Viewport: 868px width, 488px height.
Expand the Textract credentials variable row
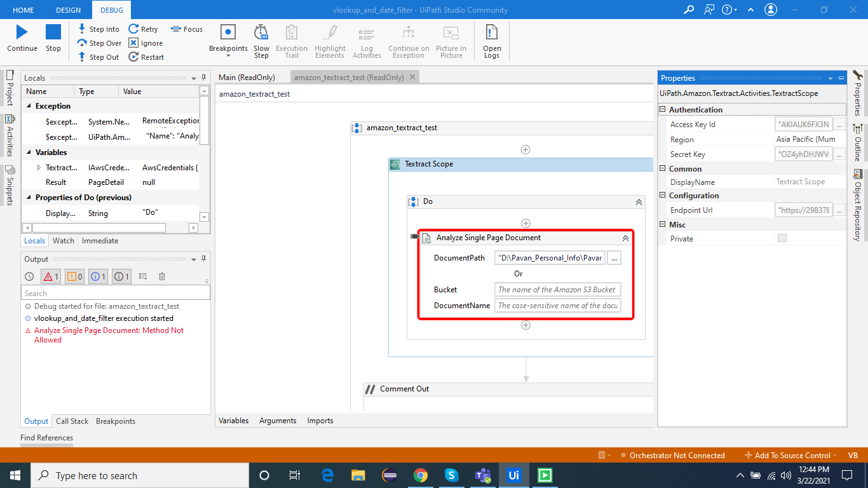tap(39, 168)
